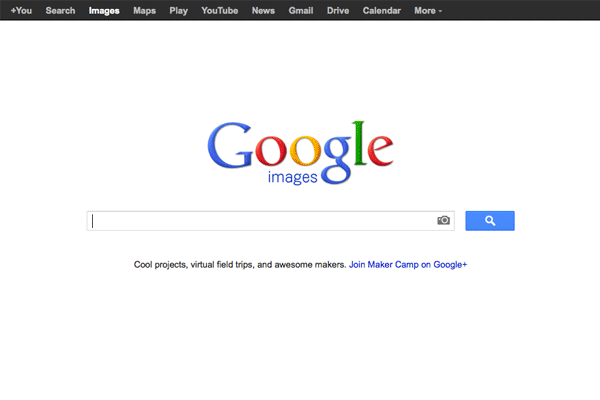This screenshot has width=600, height=400.
Task: Open Play from the top bar
Action: pos(178,11)
